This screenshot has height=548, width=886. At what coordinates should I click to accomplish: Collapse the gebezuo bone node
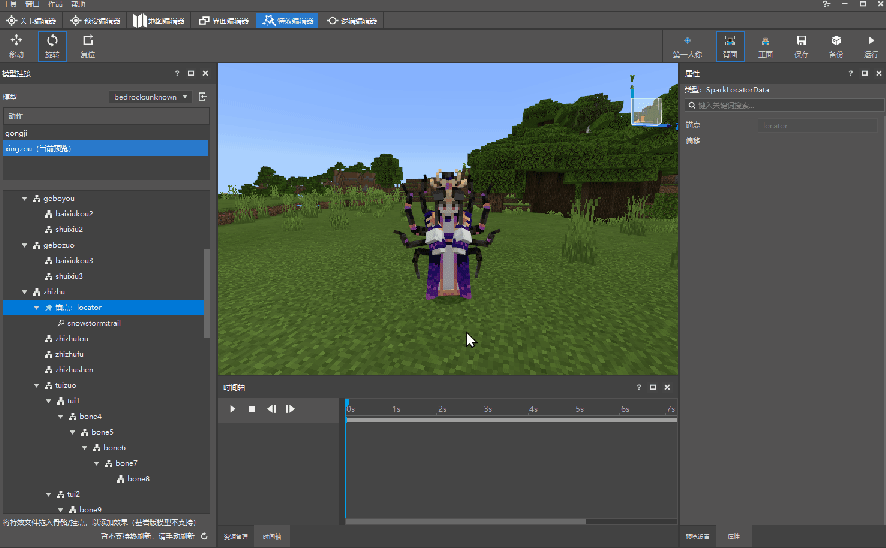24,245
